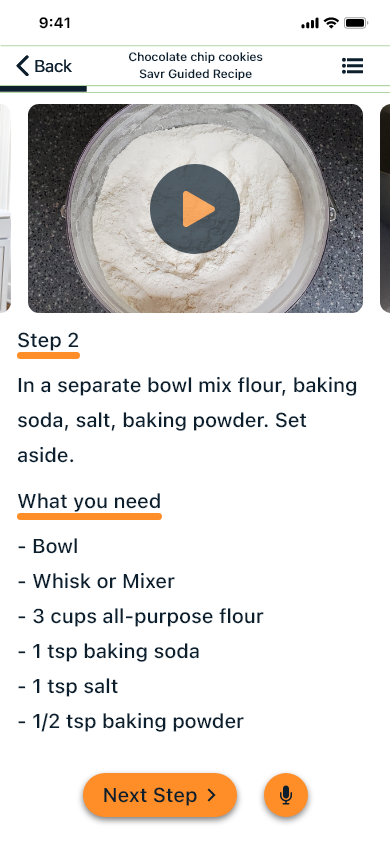The height and width of the screenshot is (844, 390).
Task: Select the Wi-Fi status icon
Action: click(331, 23)
